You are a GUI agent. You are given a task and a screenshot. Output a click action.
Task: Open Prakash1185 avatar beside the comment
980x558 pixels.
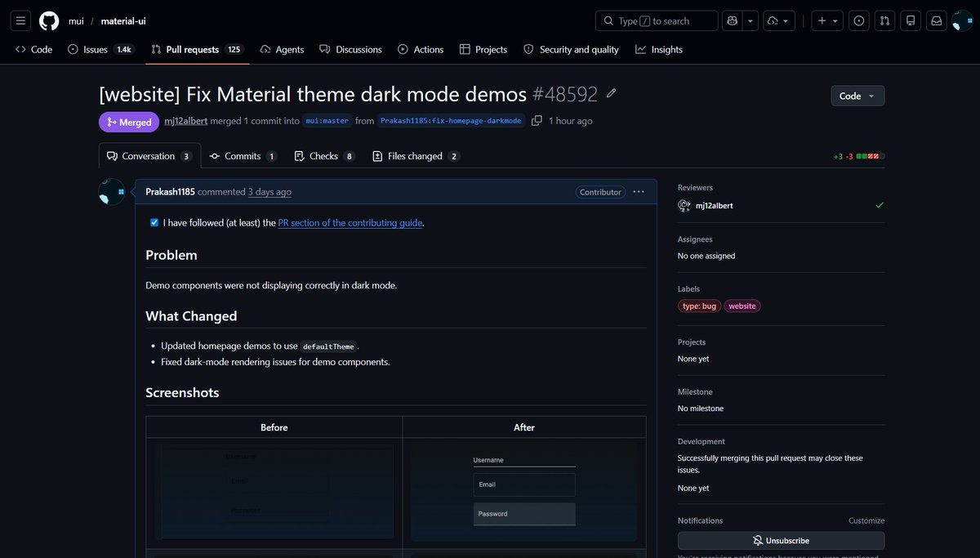point(112,192)
